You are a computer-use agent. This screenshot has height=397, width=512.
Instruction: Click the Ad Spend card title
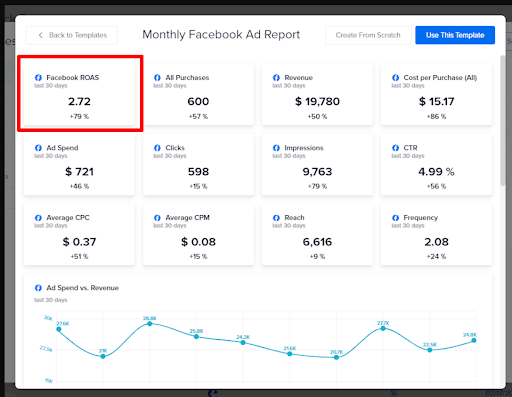pos(62,148)
